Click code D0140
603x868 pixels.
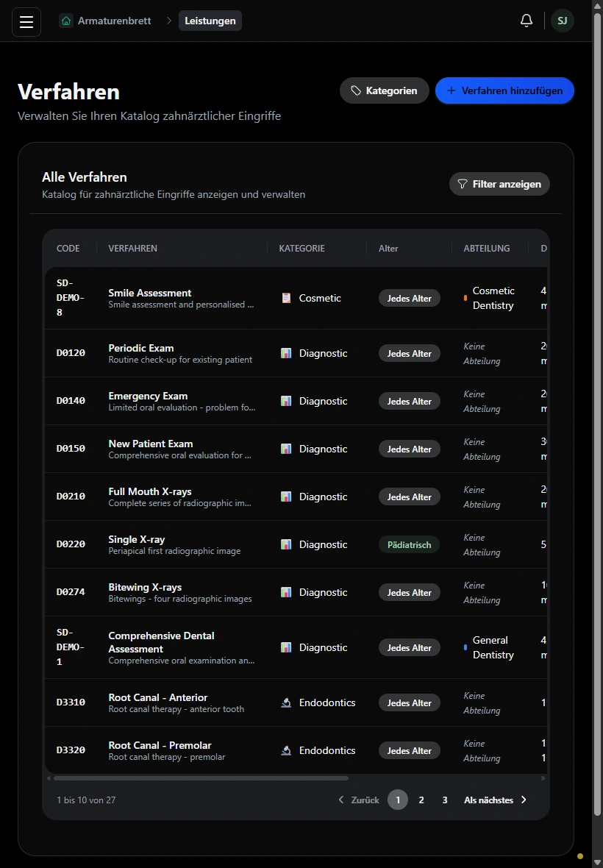[x=71, y=401]
